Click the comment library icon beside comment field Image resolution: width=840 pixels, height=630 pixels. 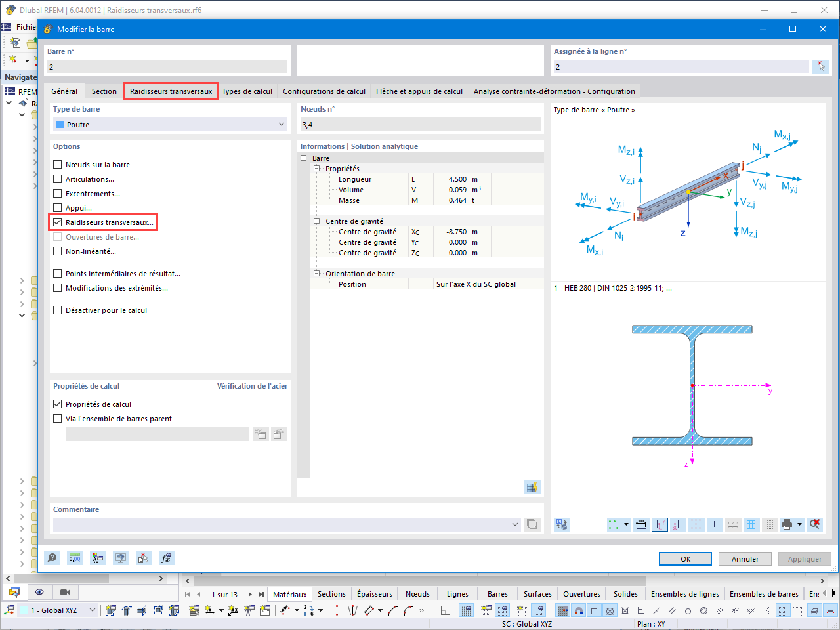tap(532, 524)
